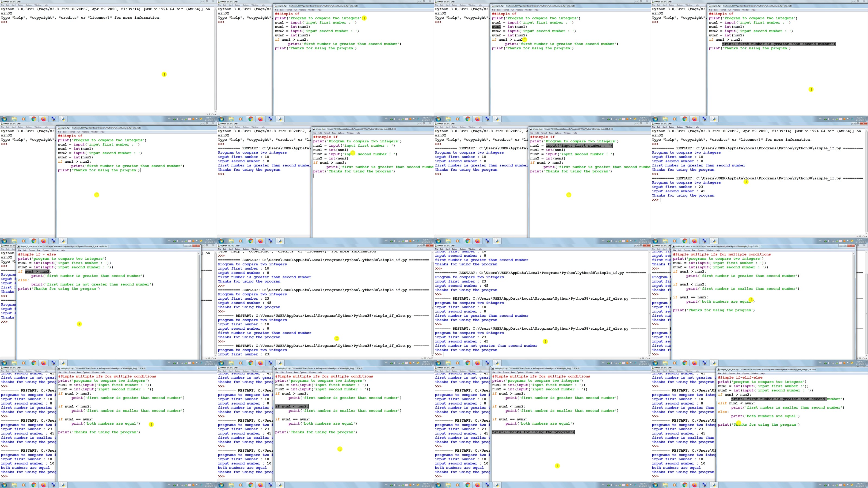Open Help menu in simple_if_elif_else.py editor

coord(762,374)
